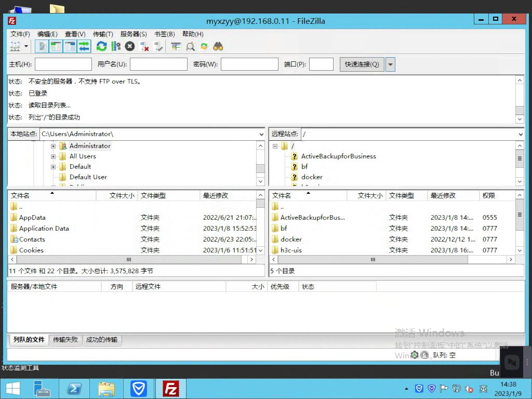532x399 pixels.
Task: Expand the Administrator folder in local tree
Action: tap(53, 146)
